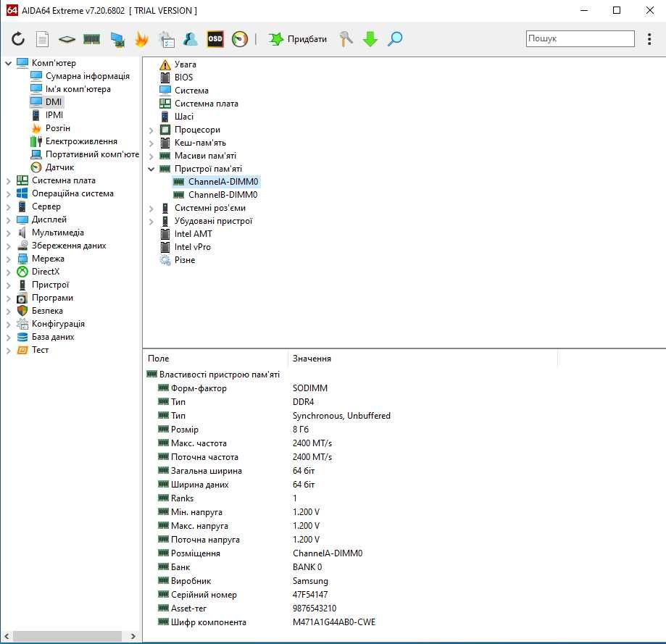Collapse the Комп'ютер tree node
The width and height of the screenshot is (666, 644).
coord(8,63)
